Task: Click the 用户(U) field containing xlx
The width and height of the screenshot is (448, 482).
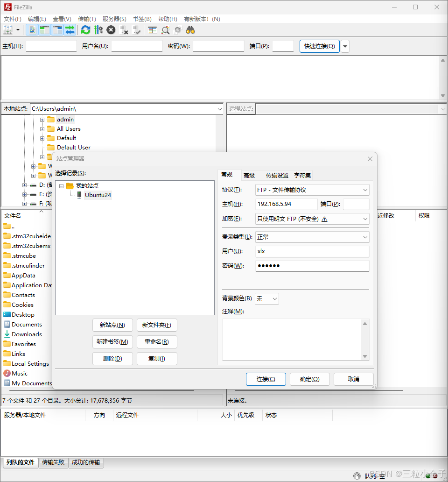Action: tap(312, 251)
